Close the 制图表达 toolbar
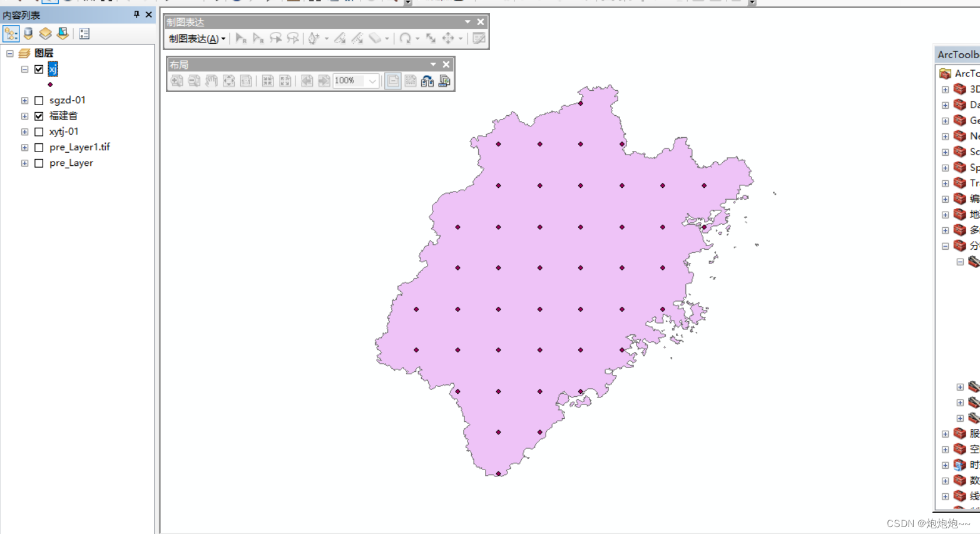 coord(481,22)
